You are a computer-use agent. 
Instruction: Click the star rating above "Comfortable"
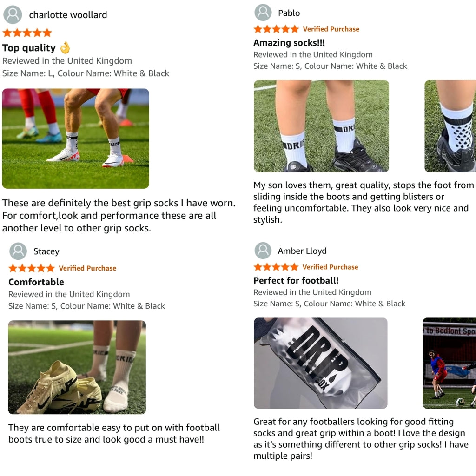click(x=32, y=268)
